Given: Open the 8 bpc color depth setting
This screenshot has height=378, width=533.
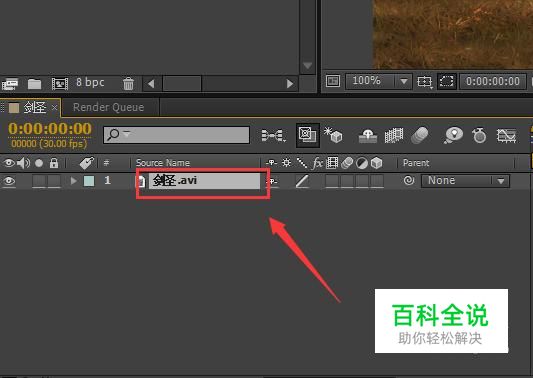Looking at the screenshot, I should point(90,82).
